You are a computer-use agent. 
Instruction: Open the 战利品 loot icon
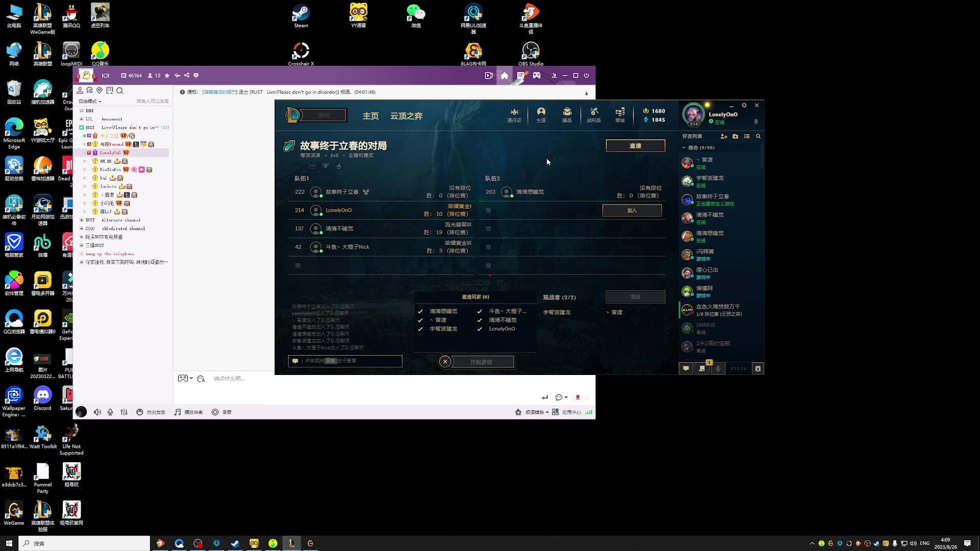(x=594, y=115)
